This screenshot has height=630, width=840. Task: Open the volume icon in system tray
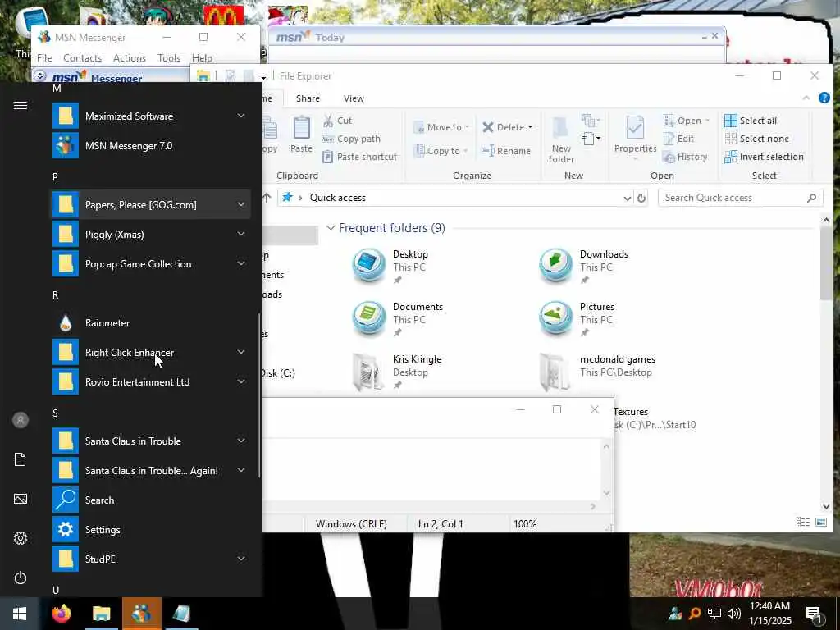(734, 614)
